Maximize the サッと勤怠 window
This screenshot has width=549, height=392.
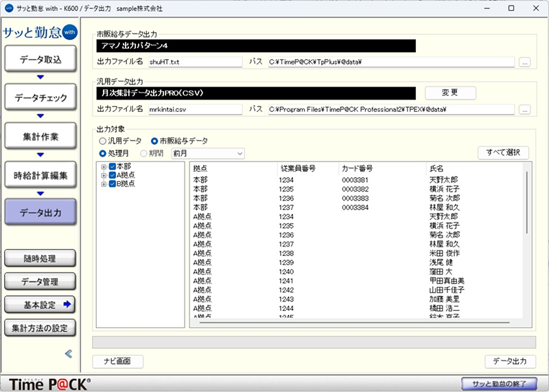pos(511,8)
